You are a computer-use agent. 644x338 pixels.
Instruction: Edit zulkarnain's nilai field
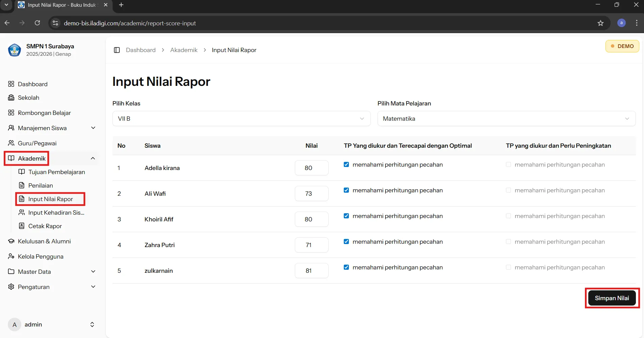311,271
